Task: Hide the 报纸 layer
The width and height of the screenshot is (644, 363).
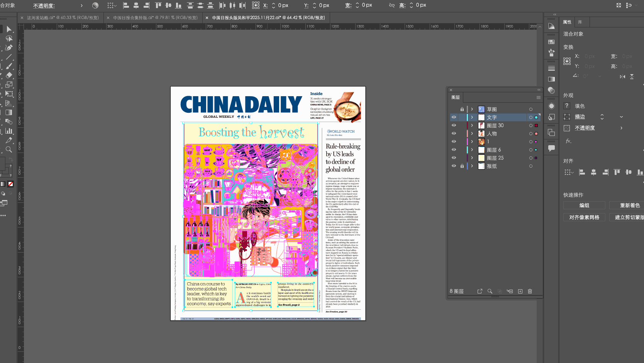Action: (454, 166)
